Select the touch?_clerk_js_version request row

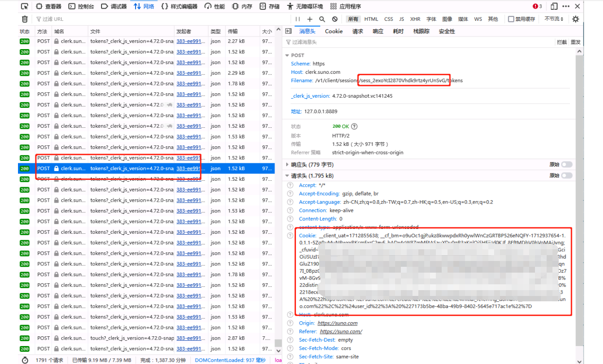pos(147,338)
